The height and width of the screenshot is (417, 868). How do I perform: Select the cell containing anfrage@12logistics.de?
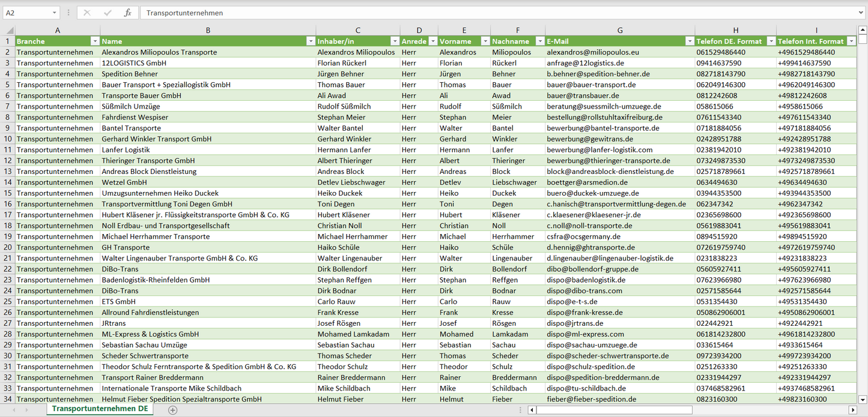pos(620,63)
